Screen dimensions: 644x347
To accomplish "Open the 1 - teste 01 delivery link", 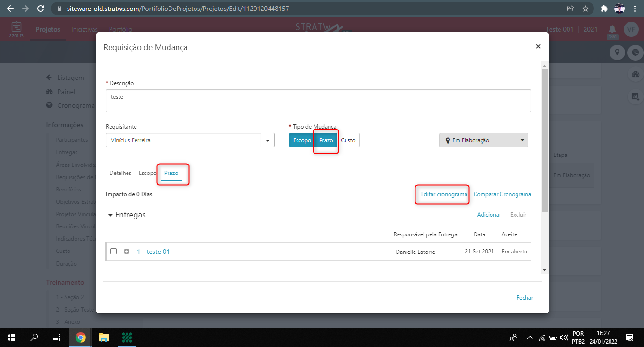I will tap(153, 252).
